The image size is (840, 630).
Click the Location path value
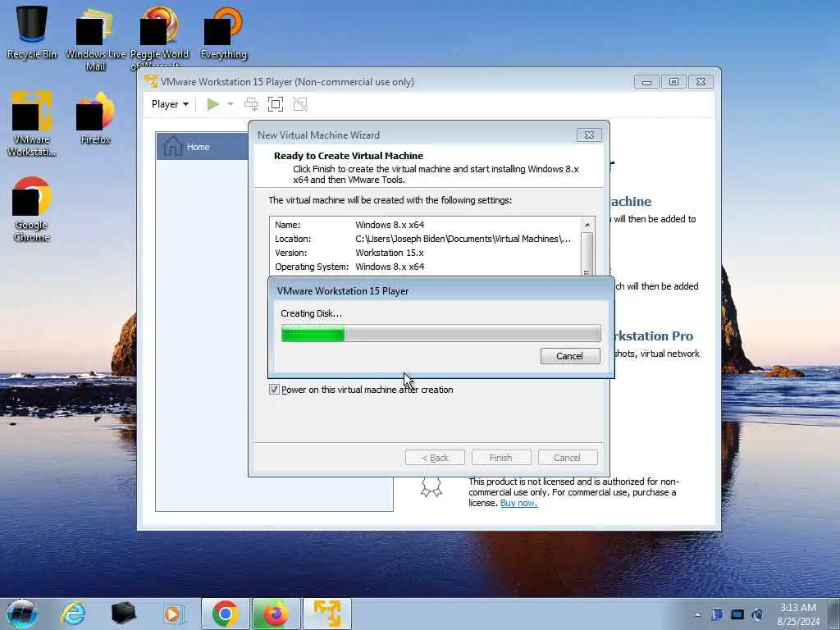tap(463, 239)
